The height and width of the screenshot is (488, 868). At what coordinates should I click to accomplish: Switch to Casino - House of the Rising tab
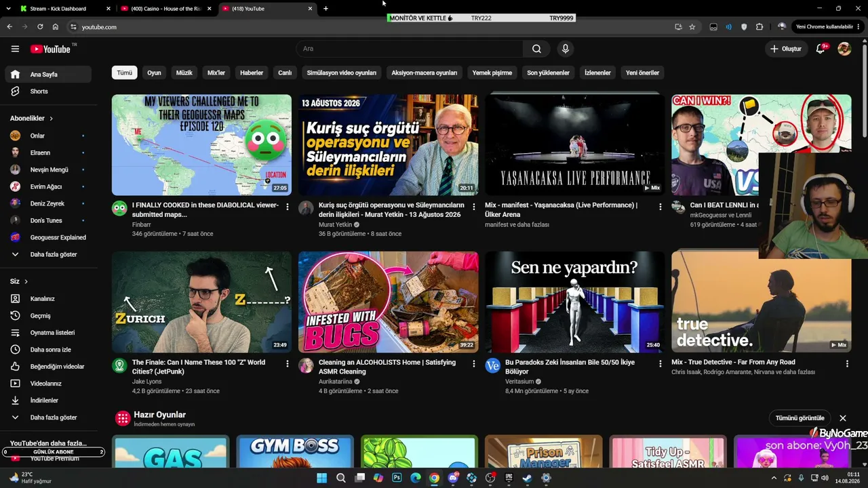coord(165,9)
